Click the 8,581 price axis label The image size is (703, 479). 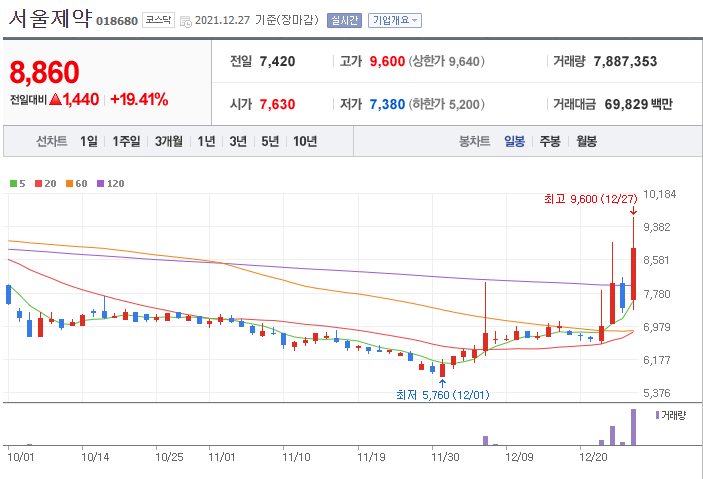pos(657,260)
